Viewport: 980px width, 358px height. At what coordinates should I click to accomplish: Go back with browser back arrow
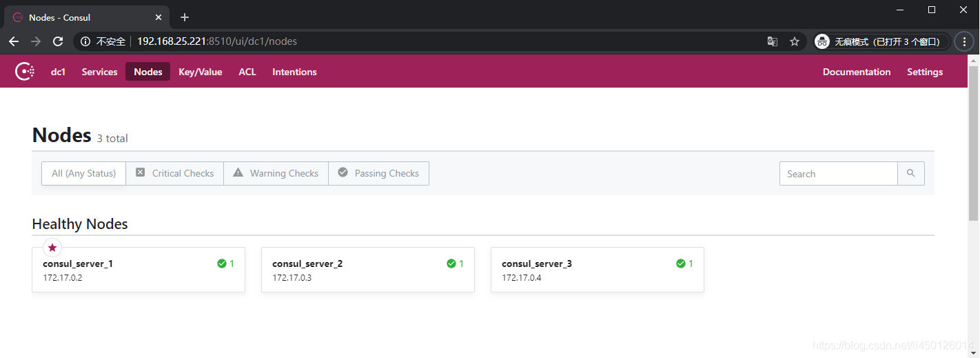14,41
